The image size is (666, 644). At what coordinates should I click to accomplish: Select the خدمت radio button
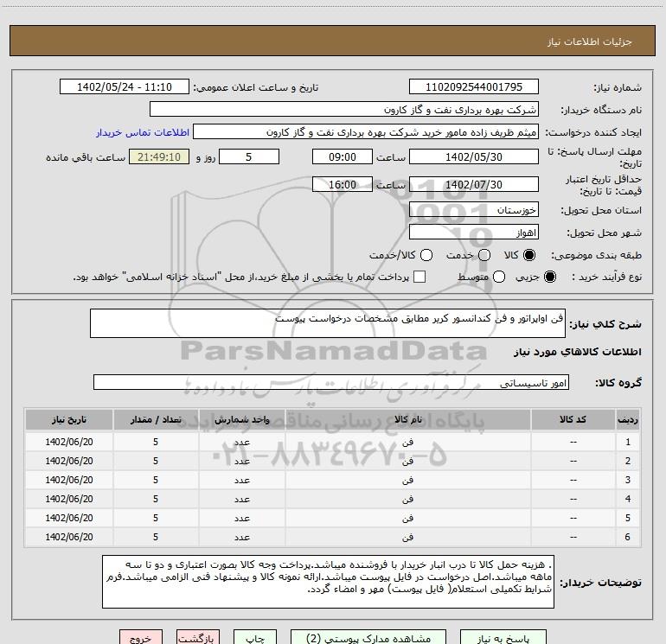pos(484,255)
